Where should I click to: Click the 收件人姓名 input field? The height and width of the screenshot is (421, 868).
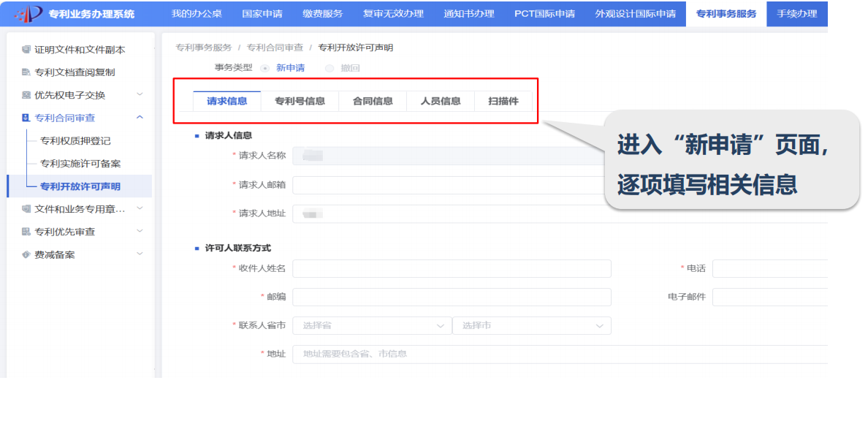click(451, 269)
